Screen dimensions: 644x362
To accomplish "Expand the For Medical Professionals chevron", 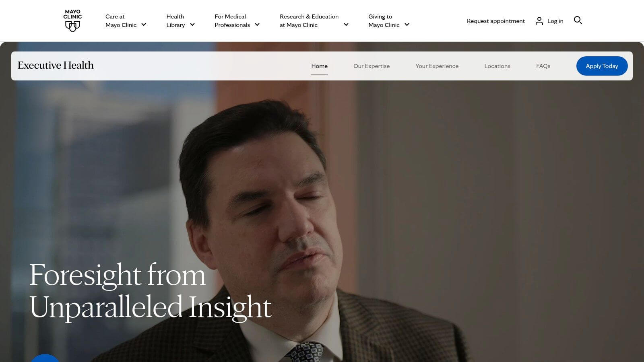I will point(257,25).
